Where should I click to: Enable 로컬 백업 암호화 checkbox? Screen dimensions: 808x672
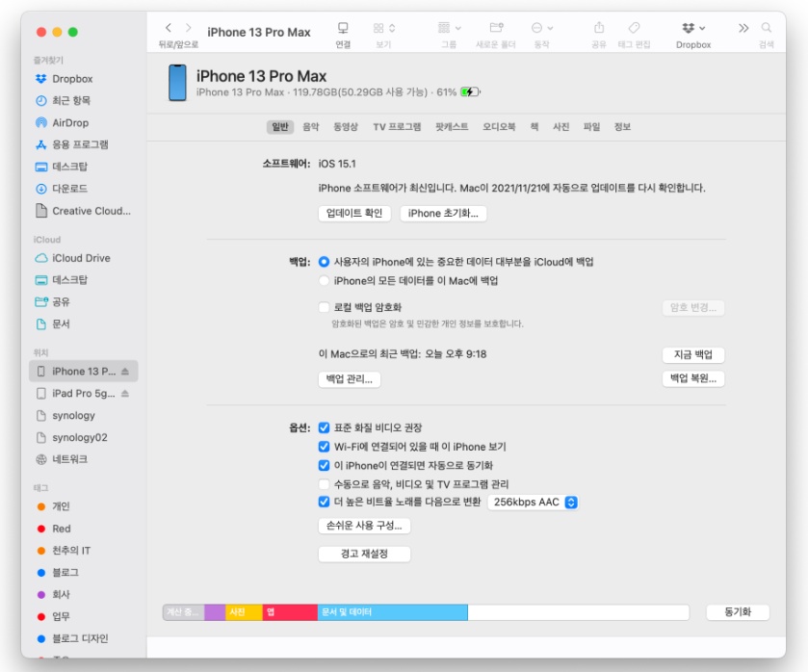click(x=324, y=308)
